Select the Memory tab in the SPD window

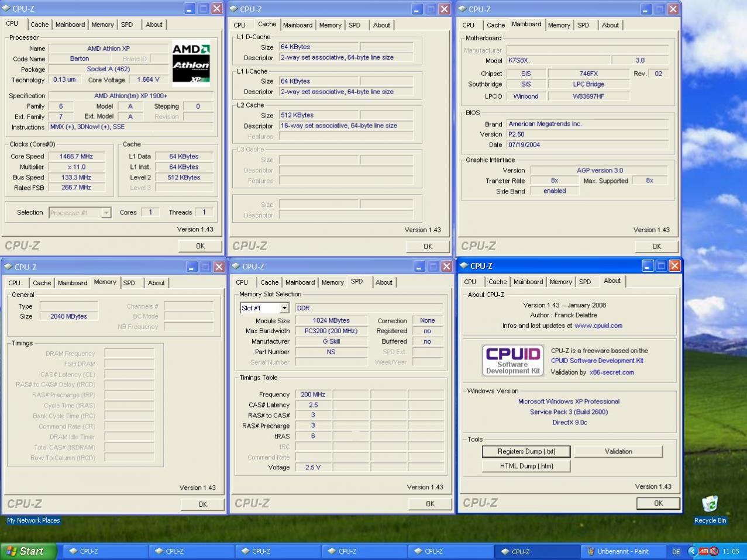332,282
